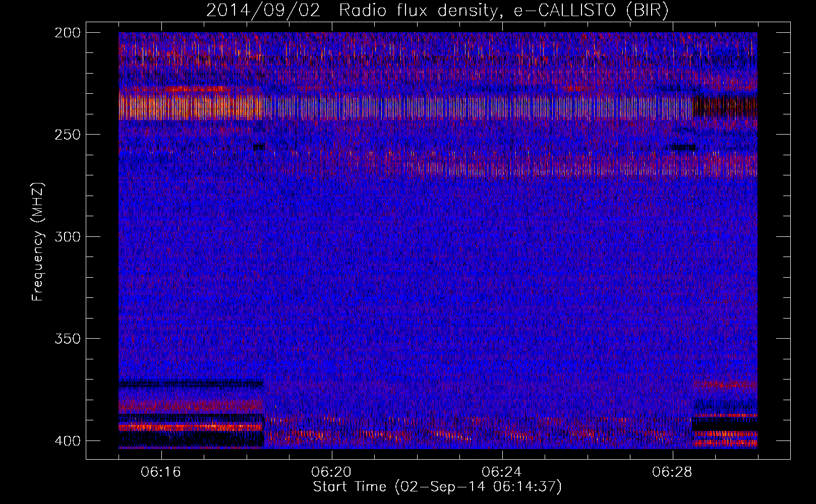Click the 350 frequency tick label
The height and width of the screenshot is (504, 816).
pos(67,339)
